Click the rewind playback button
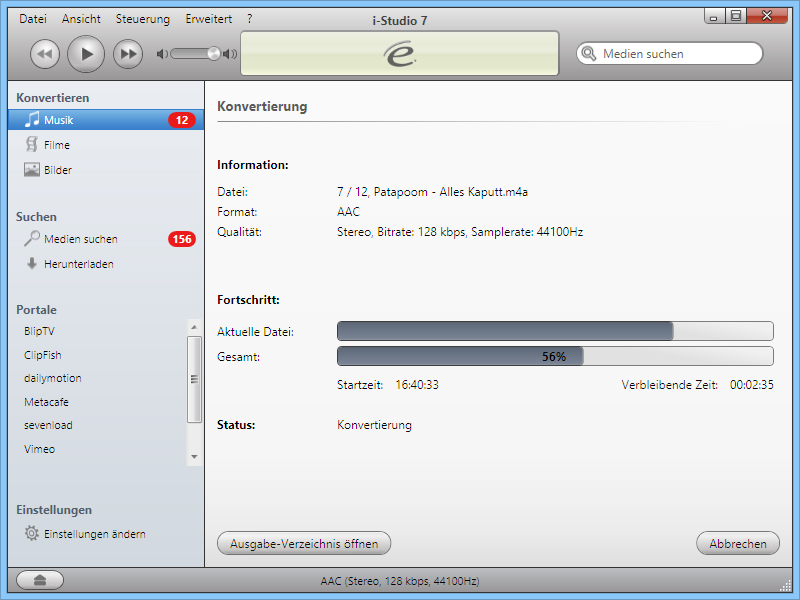800x600 pixels. [x=44, y=54]
